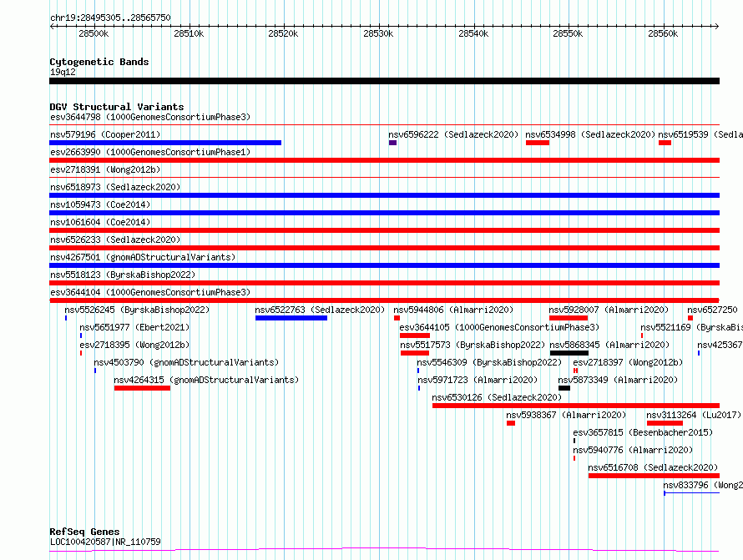The height and width of the screenshot is (560, 743).
Task: Click the nsv6527250 variant label
Action: coord(713,310)
